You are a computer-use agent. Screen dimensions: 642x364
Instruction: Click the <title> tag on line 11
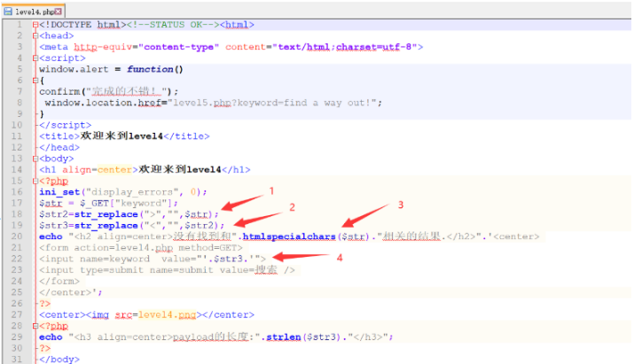coord(59,136)
